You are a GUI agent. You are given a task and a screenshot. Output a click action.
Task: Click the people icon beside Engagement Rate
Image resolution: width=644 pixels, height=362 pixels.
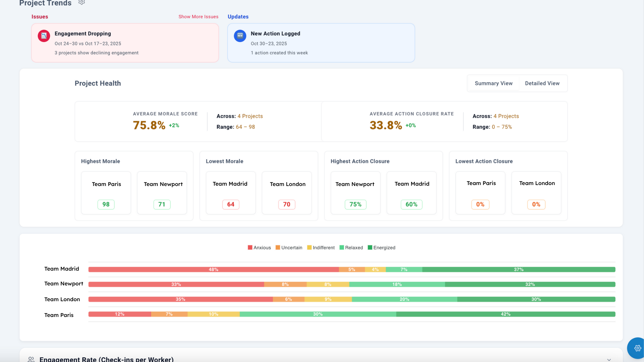pyautogui.click(x=31, y=359)
